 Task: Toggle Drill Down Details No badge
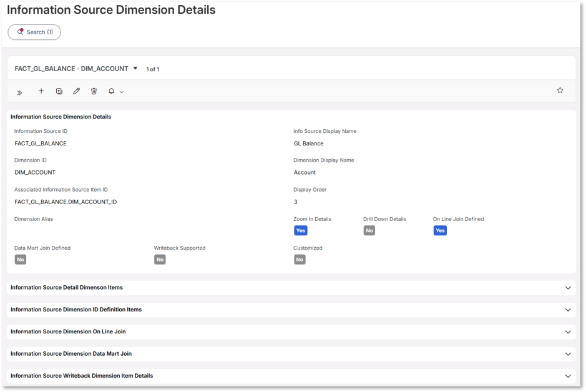pos(369,230)
